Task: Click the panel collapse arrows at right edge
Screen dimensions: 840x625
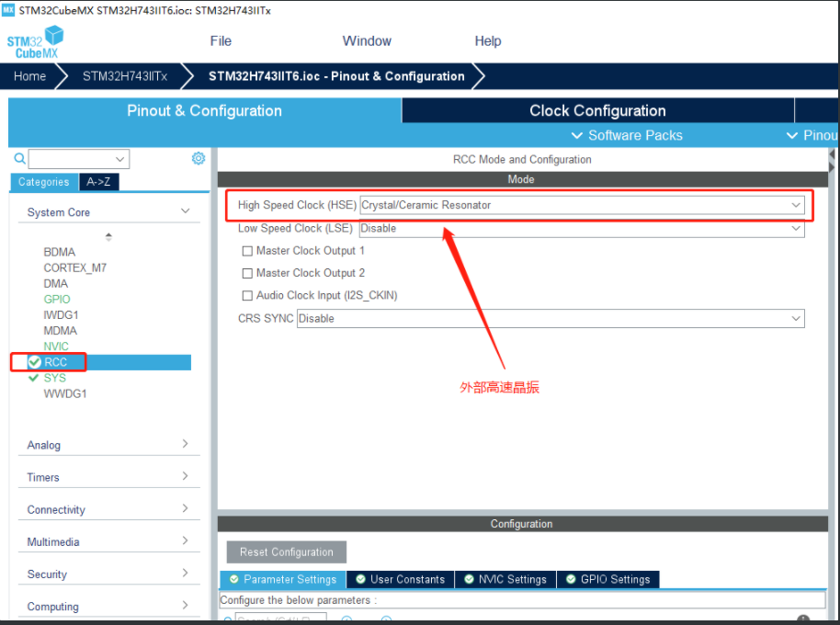Action: tap(832, 161)
